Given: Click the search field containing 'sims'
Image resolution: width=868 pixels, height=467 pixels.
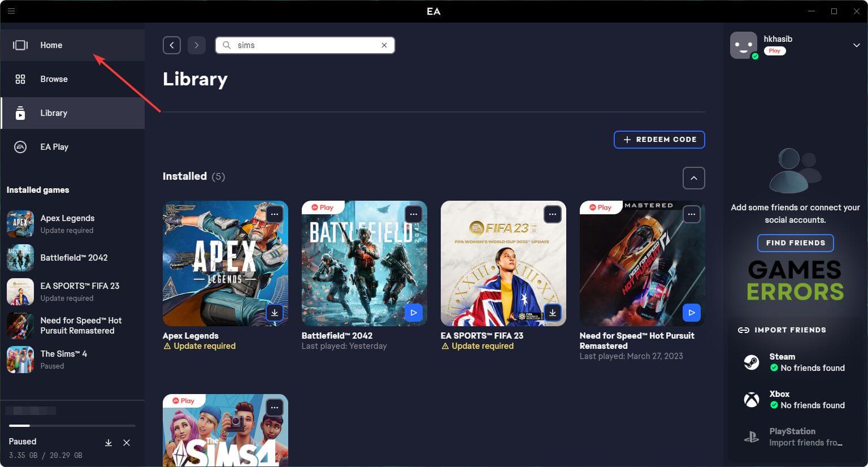Looking at the screenshot, I should click(305, 45).
